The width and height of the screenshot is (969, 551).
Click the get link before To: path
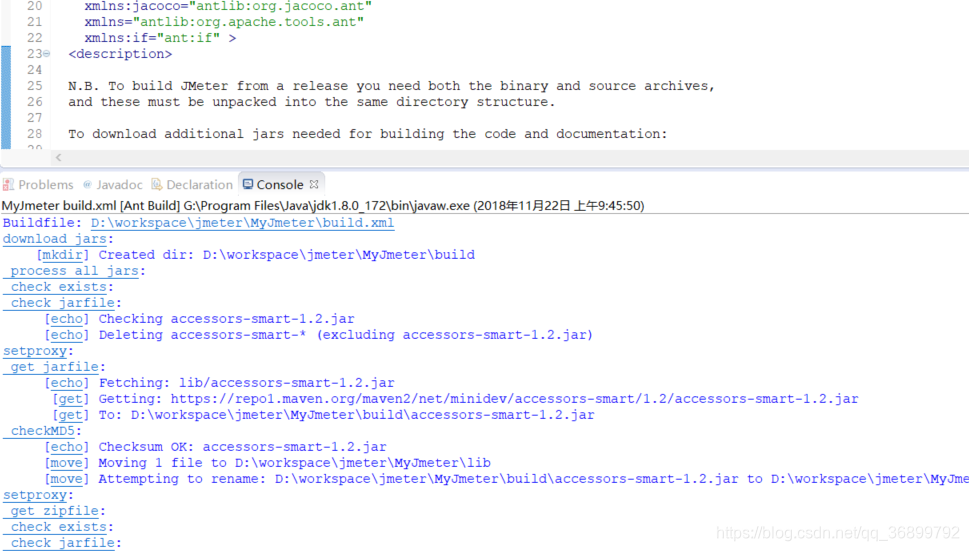pos(70,416)
